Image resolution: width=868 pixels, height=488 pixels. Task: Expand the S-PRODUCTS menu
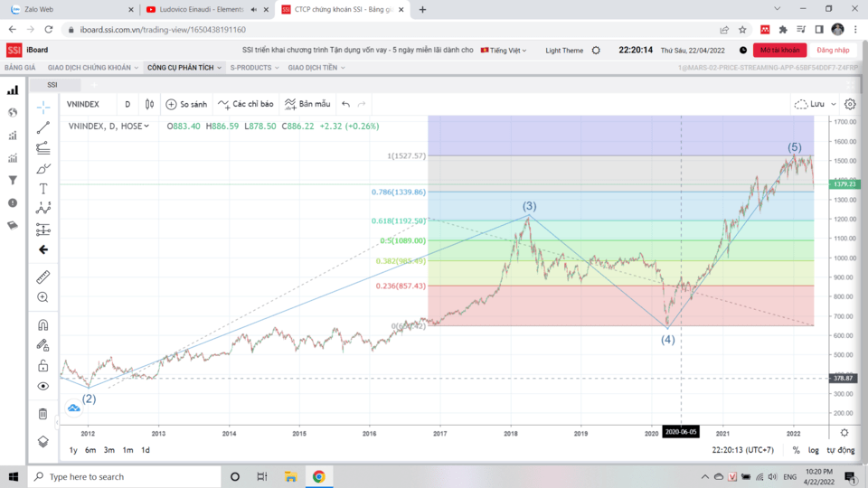(x=252, y=68)
